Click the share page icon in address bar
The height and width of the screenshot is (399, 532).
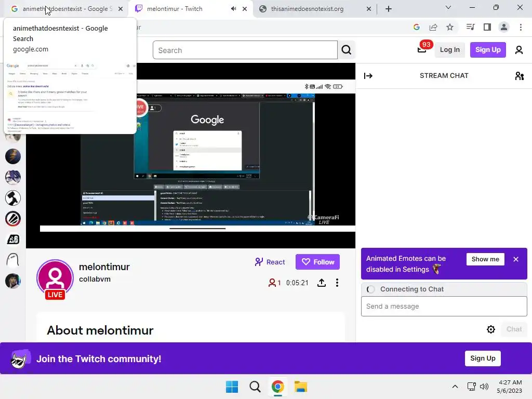click(433, 27)
